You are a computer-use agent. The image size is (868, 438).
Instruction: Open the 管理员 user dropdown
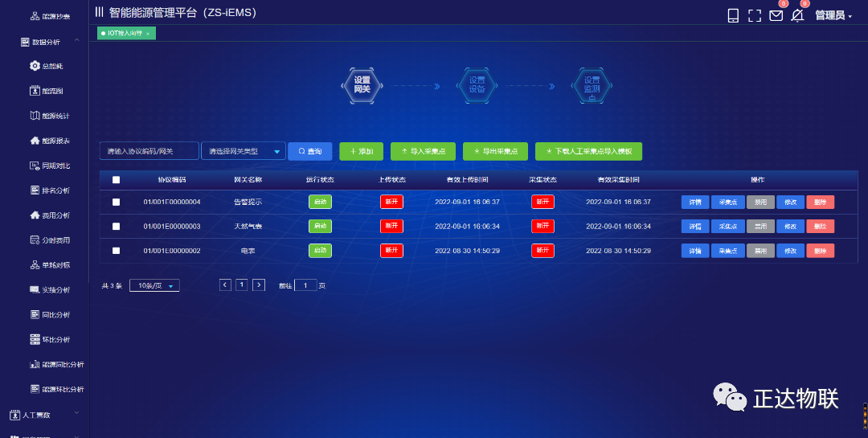(833, 15)
